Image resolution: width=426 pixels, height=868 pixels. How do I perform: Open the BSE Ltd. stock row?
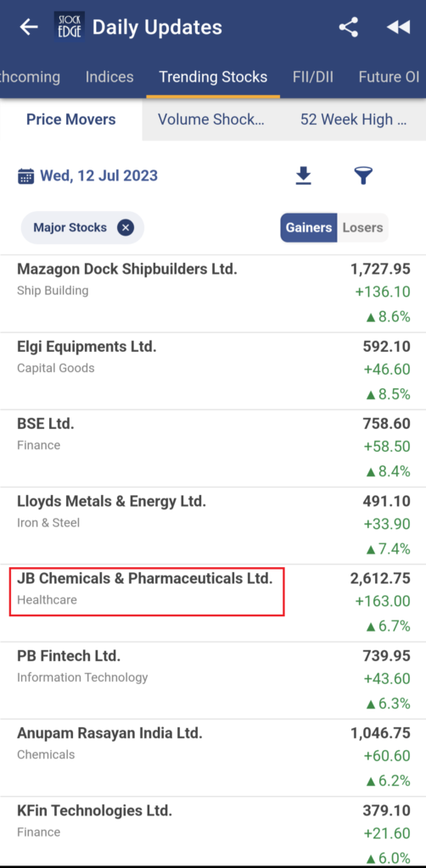(213, 448)
